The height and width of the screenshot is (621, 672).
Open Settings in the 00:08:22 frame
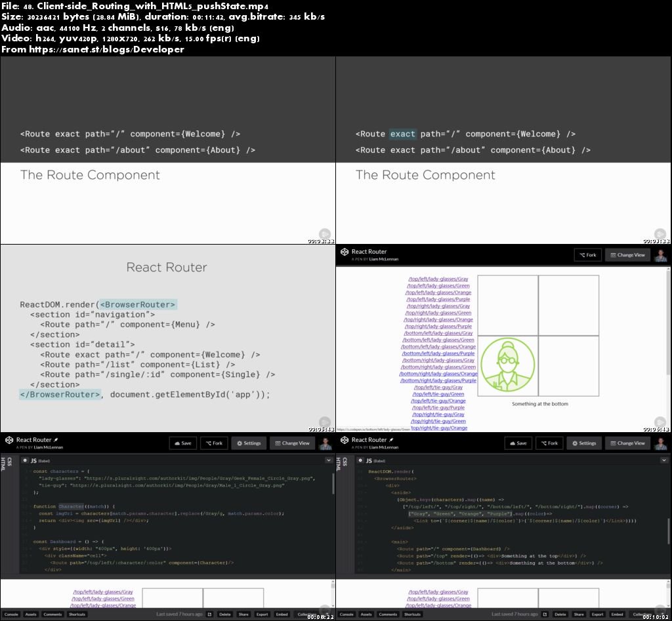coord(249,443)
